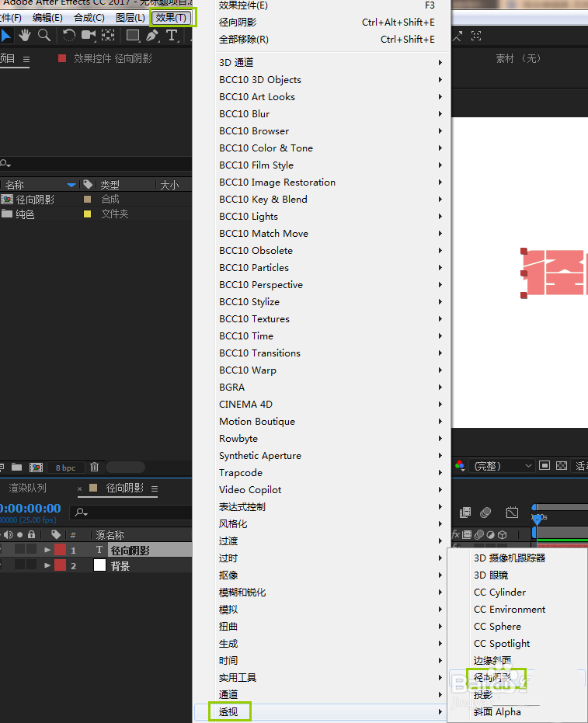The image size is (588, 723).
Task: Switch to 效果控件 径向阴影 tab
Action: click(113, 58)
